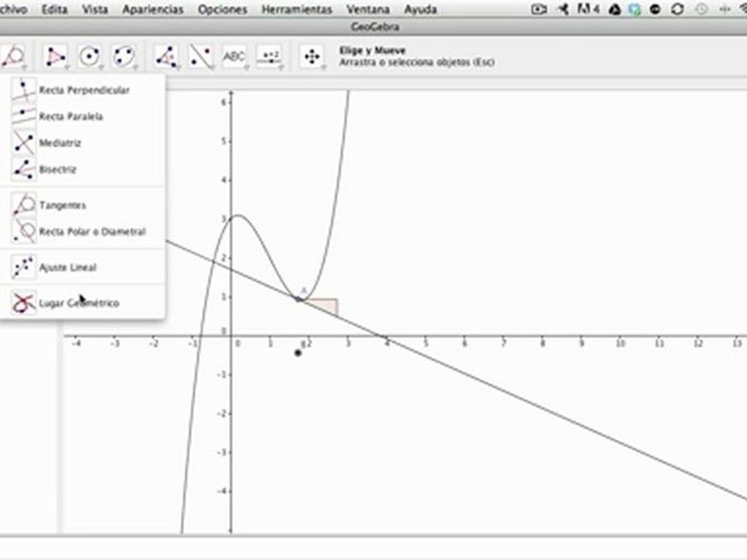Choose Recta Paralela label from tool list

[71, 116]
